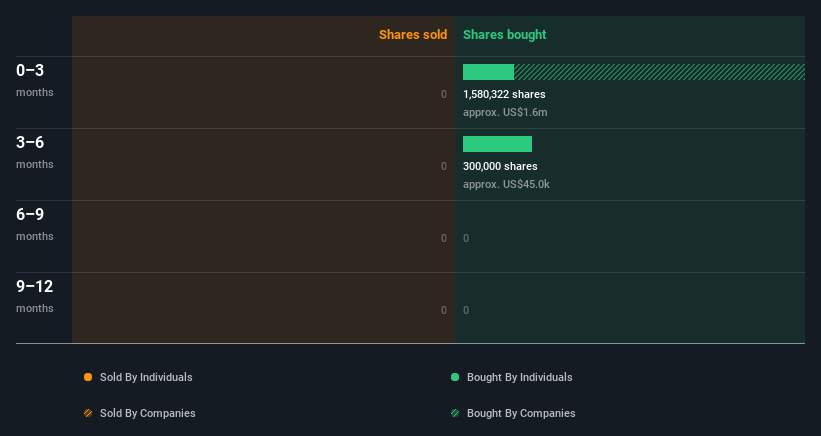Viewport: 821px width, 436px height.
Task: Select the Bought By Companies legend label
Action: [x=521, y=413]
